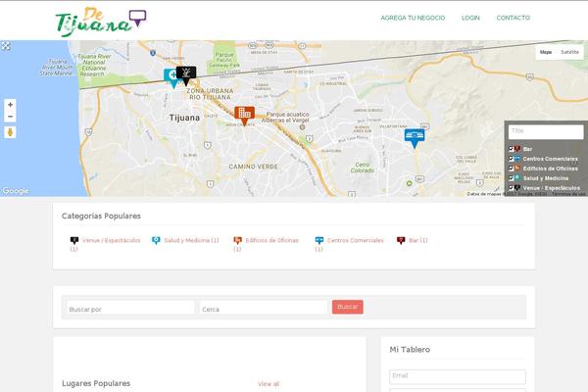Viewport: 588px width, 392px height.
Task: Open the LOGIN page
Action: pyautogui.click(x=470, y=18)
